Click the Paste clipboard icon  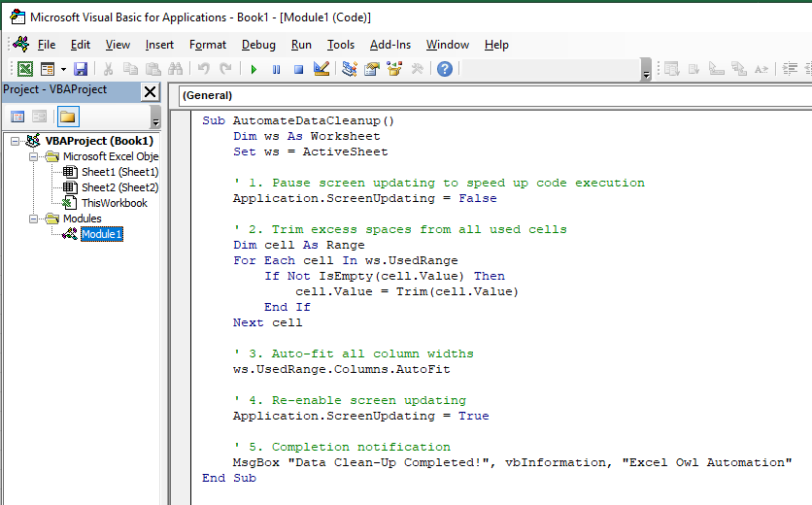click(x=152, y=69)
